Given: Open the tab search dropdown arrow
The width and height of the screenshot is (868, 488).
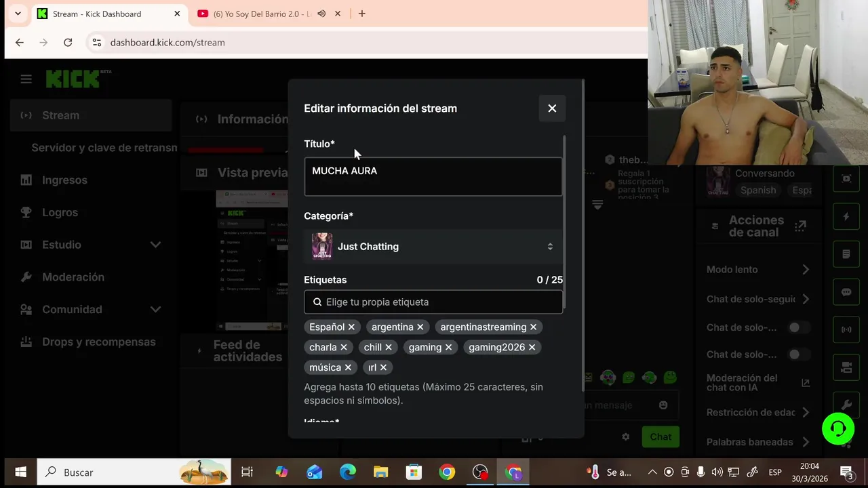Looking at the screenshot, I should (18, 14).
